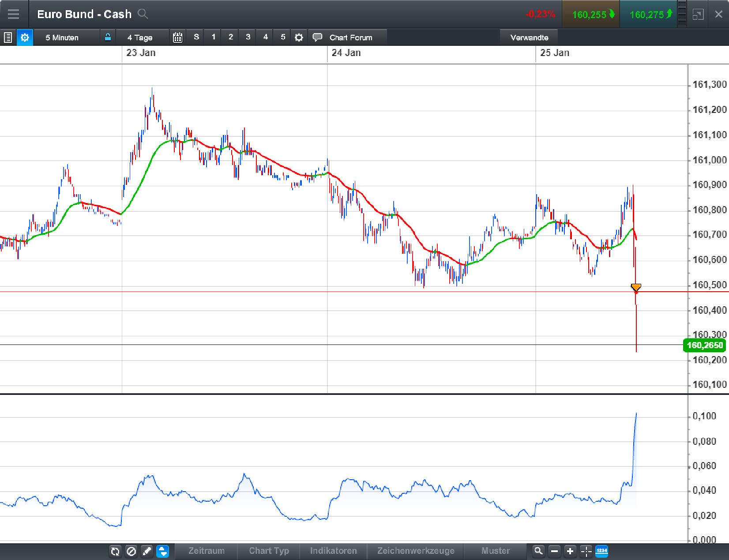
Task: Click the clear drawings circle-slash icon
Action: [131, 551]
